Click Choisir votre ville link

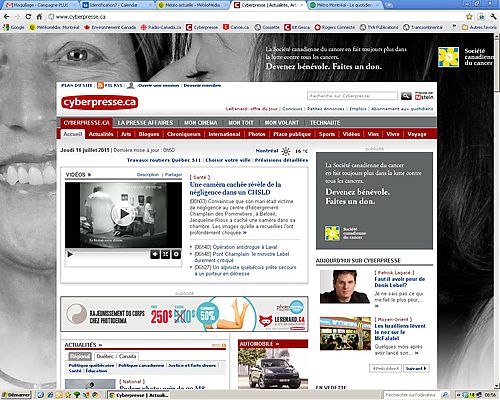click(x=228, y=160)
